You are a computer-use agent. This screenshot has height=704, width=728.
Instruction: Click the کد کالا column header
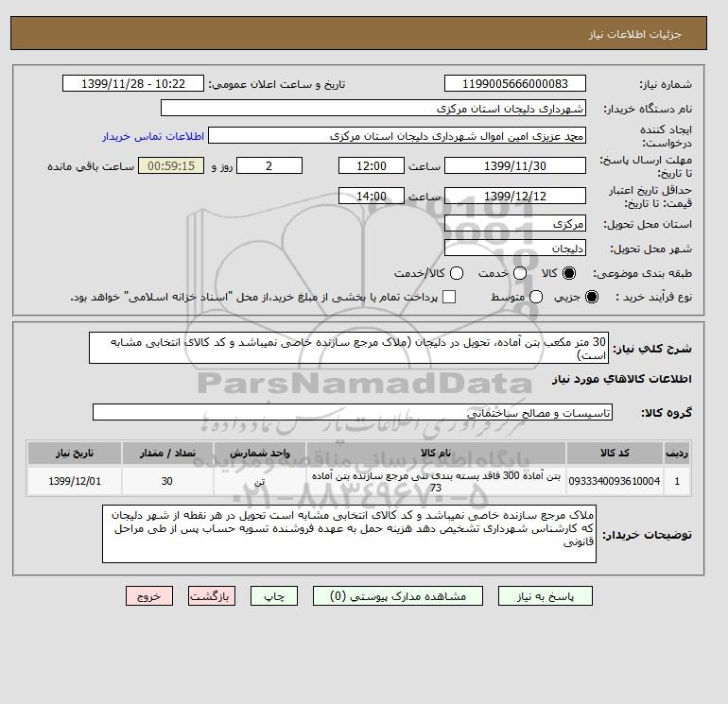(x=615, y=453)
